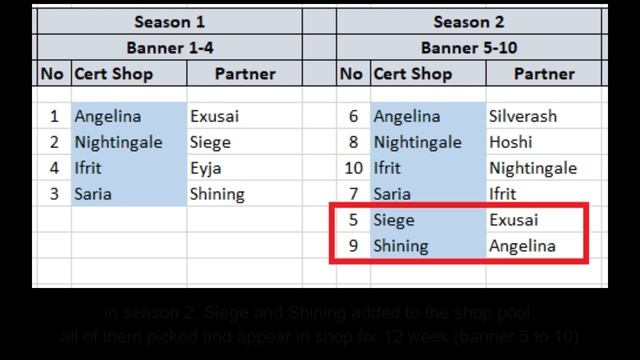Select the number 10 cell beside Ifrit

tap(353, 168)
